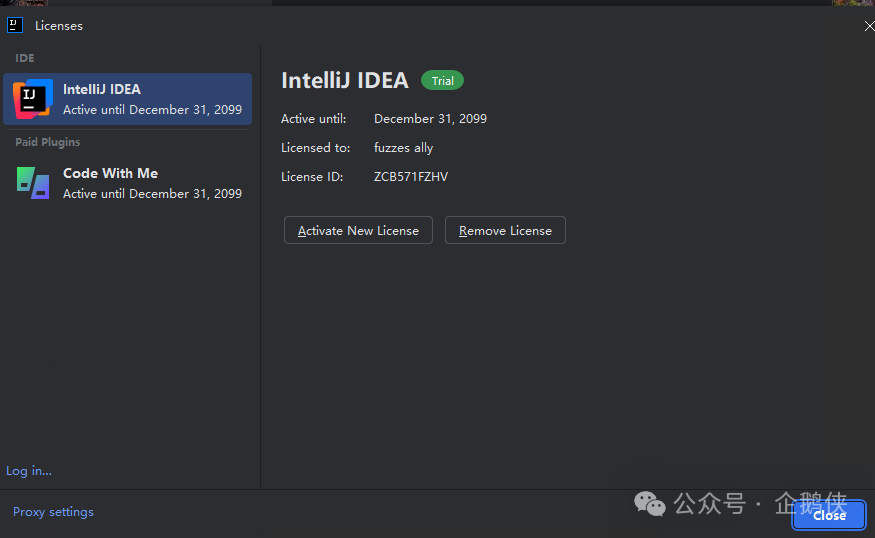Click the Code With Me plugin icon
Image resolution: width=875 pixels, height=538 pixels.
[33, 183]
